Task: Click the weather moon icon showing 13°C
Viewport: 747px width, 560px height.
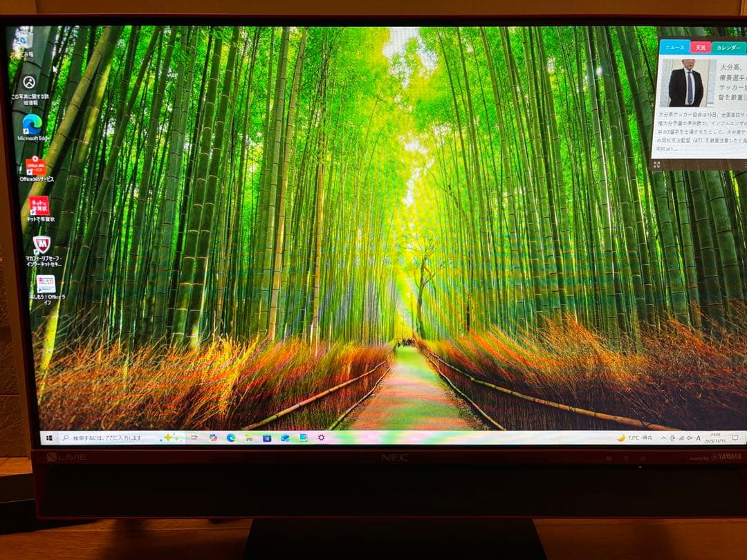Action: click(x=621, y=438)
